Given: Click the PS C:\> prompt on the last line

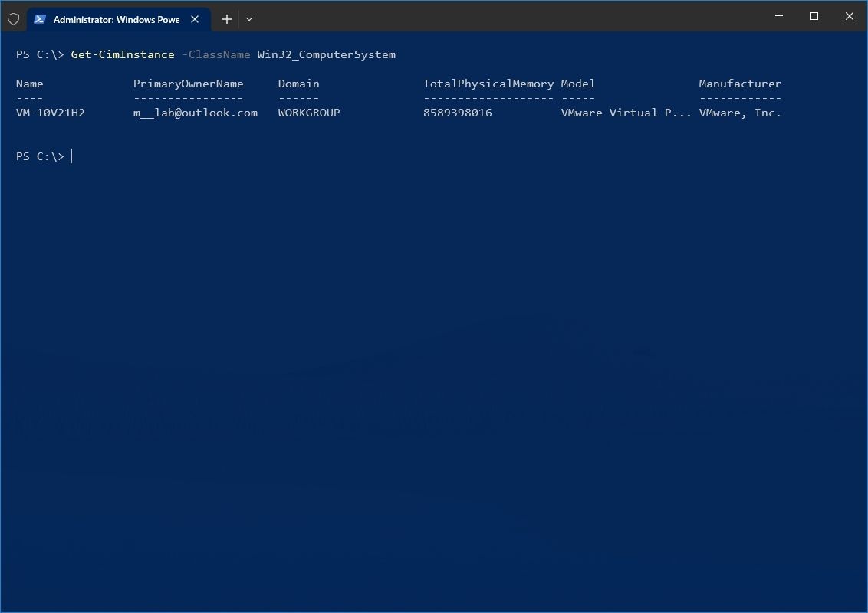Looking at the screenshot, I should point(40,156).
